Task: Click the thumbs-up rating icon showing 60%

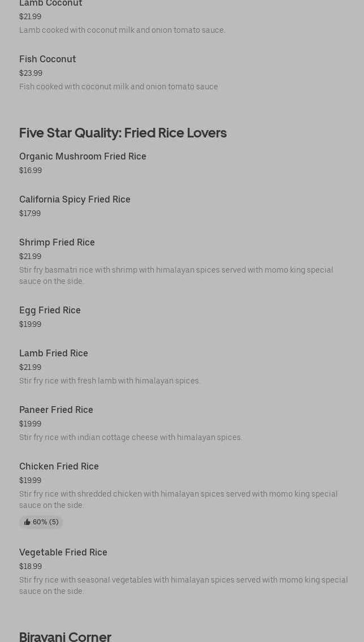Action: (x=27, y=522)
